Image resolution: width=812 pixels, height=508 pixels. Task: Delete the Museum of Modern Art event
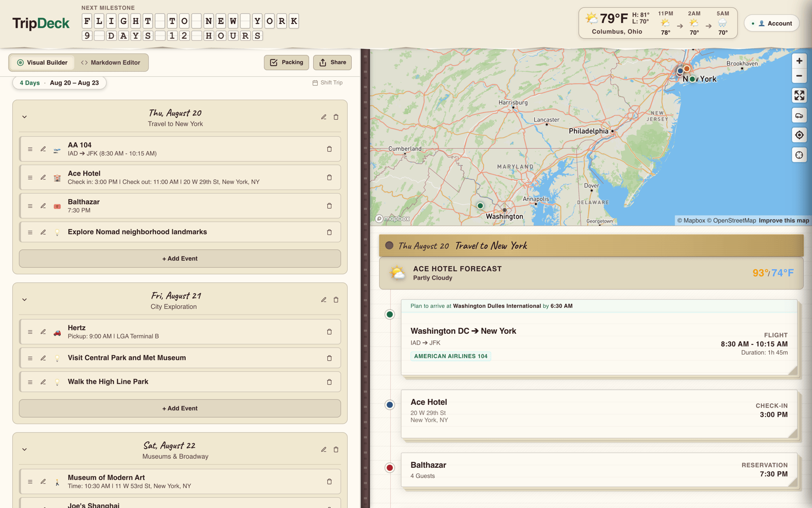[x=329, y=482]
